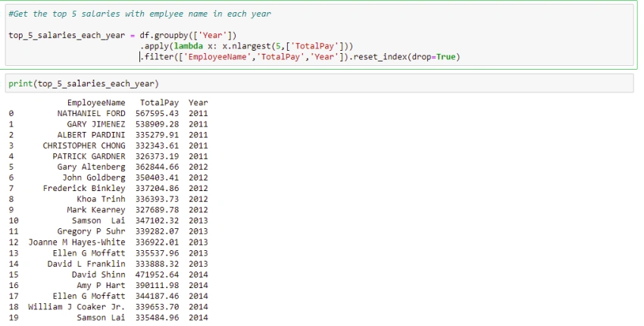Image resolution: width=644 pixels, height=326 pixels.
Task: Select the name Ellen G Moffatt in row 13
Action: 89,252
